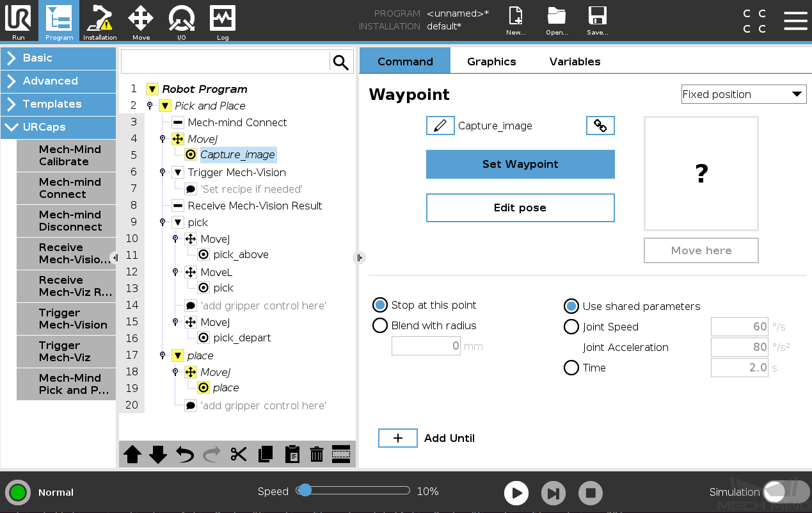812x513 pixels.
Task: Collapse the pick folder node
Action: coord(178,222)
